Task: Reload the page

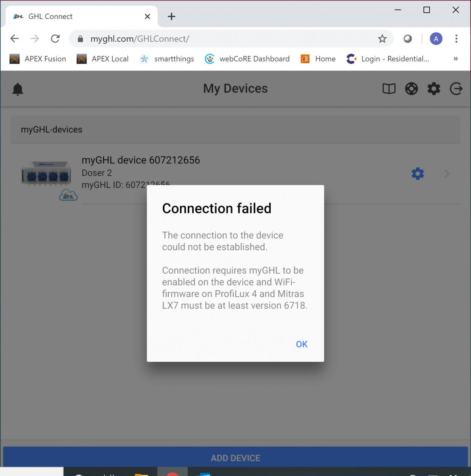Action: (55, 38)
